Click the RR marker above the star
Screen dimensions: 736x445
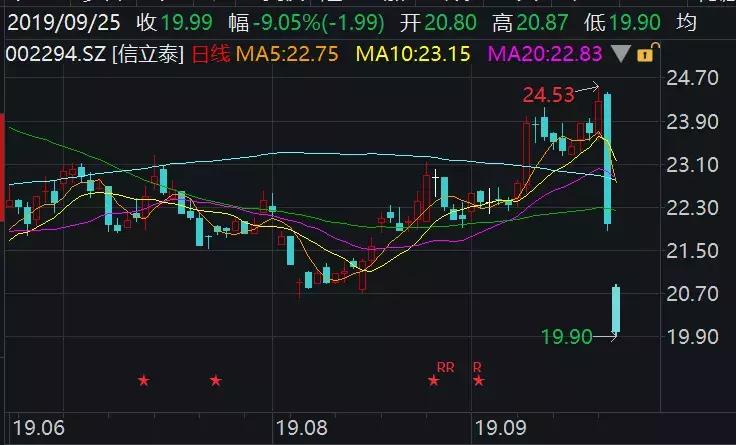445,367
